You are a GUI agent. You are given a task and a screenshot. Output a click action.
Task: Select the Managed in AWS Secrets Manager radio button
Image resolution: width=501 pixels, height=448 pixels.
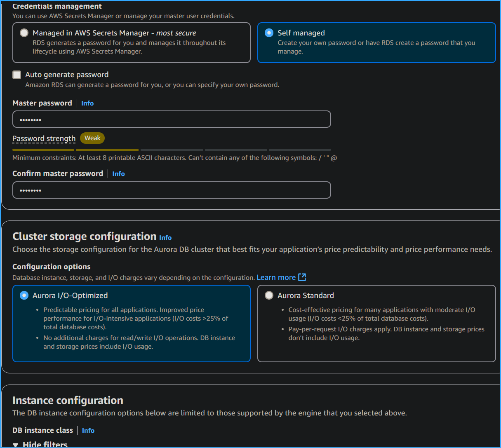(24, 33)
